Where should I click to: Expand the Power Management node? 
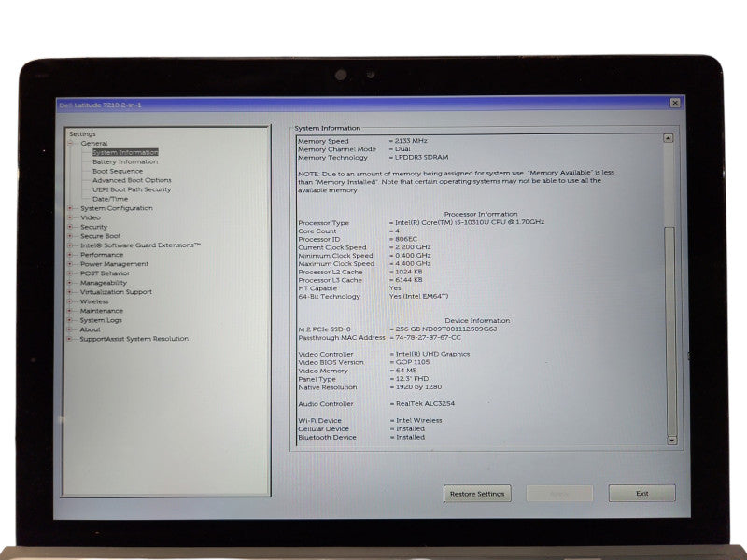point(71,264)
